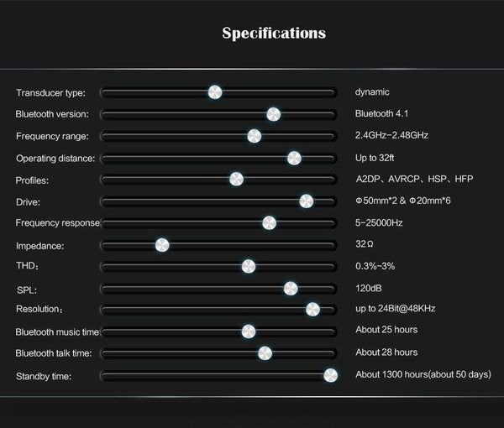Click the Frequency range slider handle
504x428 pixels.
254,136
